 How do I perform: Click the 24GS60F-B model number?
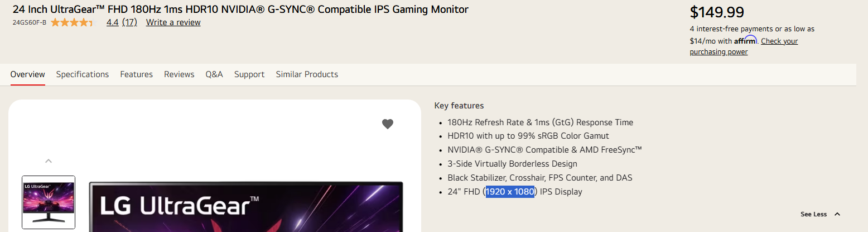30,22
